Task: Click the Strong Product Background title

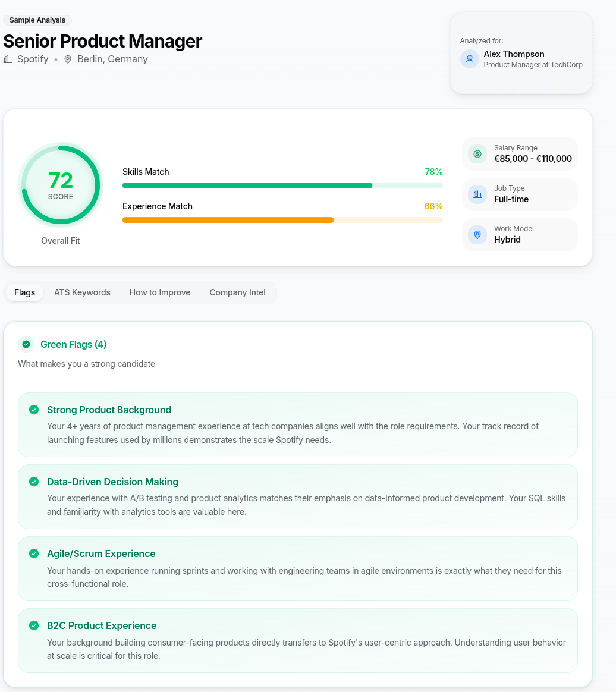Action: [109, 410]
